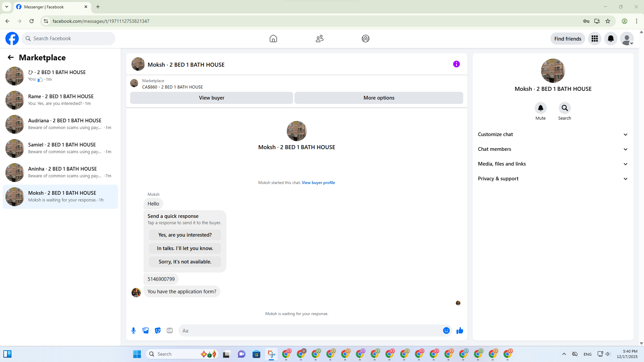This screenshot has height=362, width=644.
Task: Open the emoji picker in message box
Action: 446,330
